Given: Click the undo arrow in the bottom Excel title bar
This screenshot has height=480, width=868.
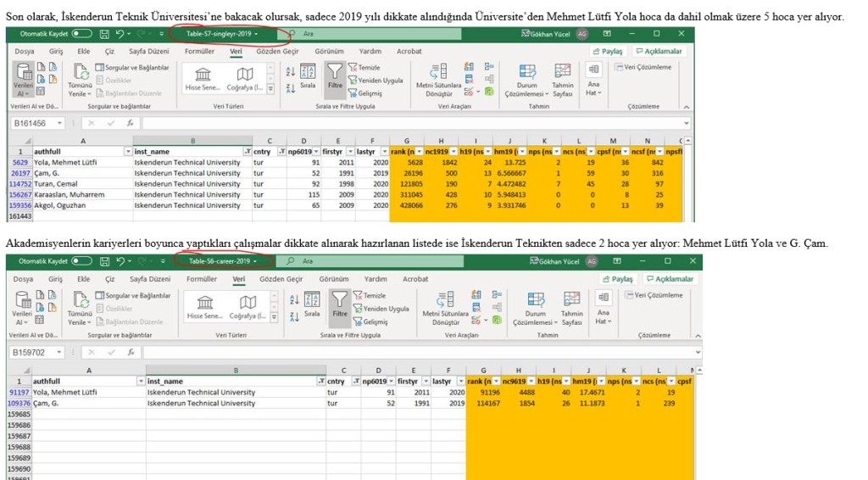Looking at the screenshot, I should (x=120, y=261).
